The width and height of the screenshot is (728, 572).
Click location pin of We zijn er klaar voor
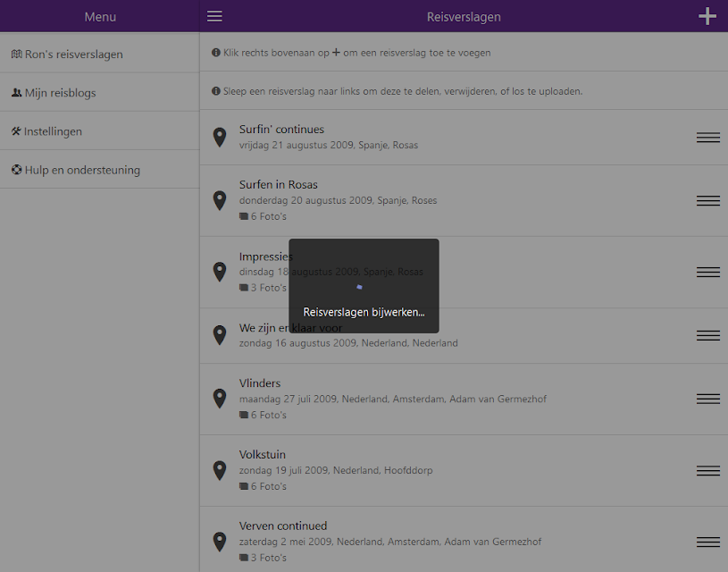pos(220,335)
